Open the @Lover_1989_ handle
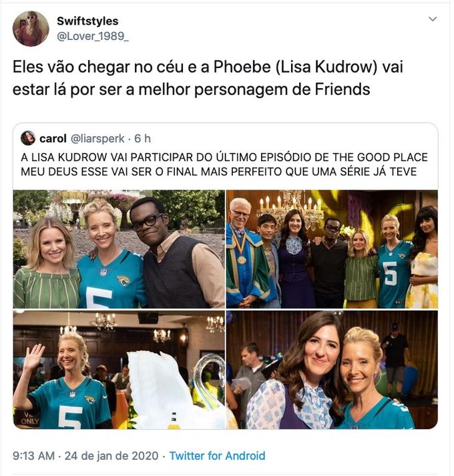The height and width of the screenshot is (476, 454). point(93,36)
